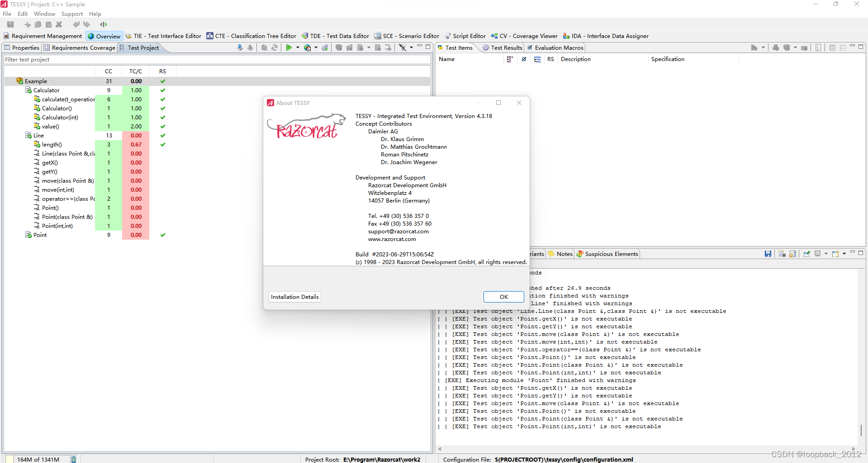Image resolution: width=868 pixels, height=463 pixels.
Task: Click the display selected console monitor icon
Action: (818, 254)
